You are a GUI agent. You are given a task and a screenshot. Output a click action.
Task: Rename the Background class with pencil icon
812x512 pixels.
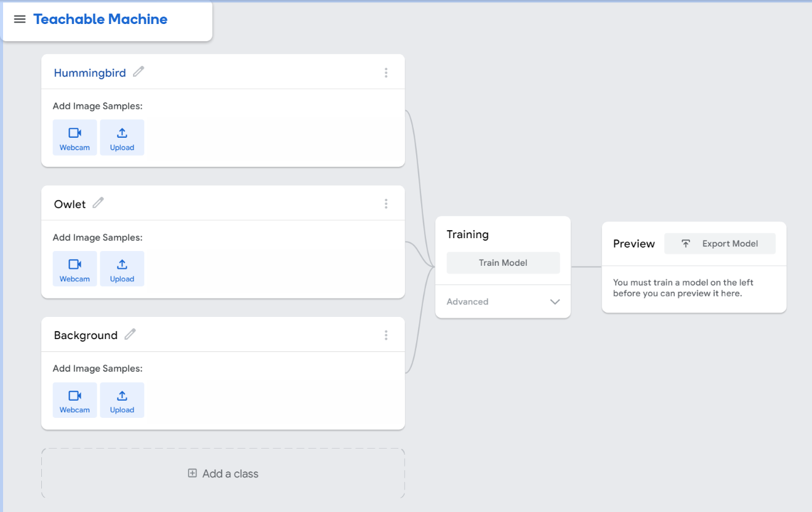click(x=130, y=334)
